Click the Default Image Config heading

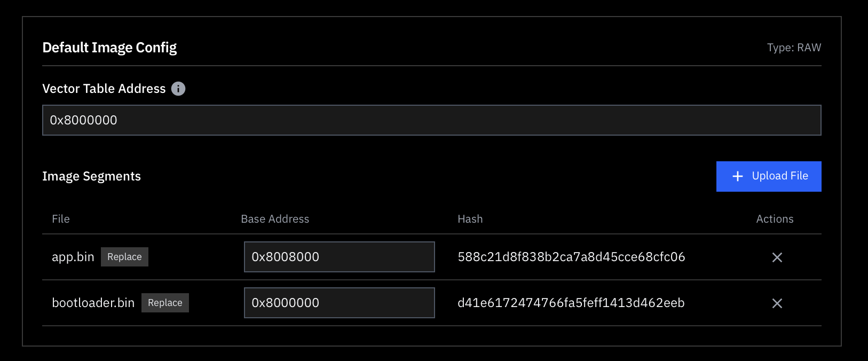(109, 48)
